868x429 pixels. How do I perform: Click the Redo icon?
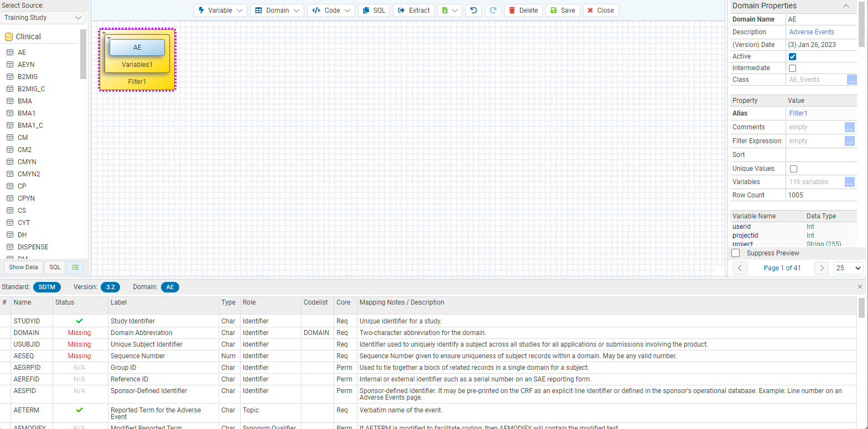[493, 11]
